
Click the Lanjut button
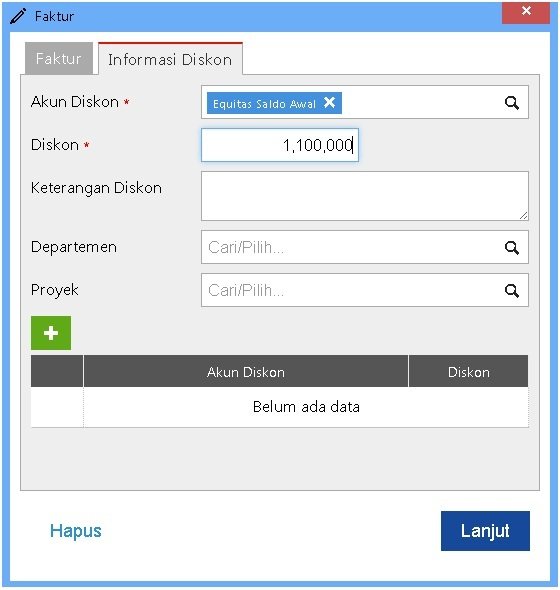(485, 531)
